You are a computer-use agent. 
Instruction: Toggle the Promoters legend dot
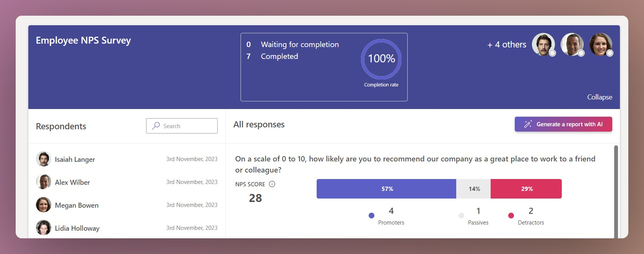click(371, 215)
